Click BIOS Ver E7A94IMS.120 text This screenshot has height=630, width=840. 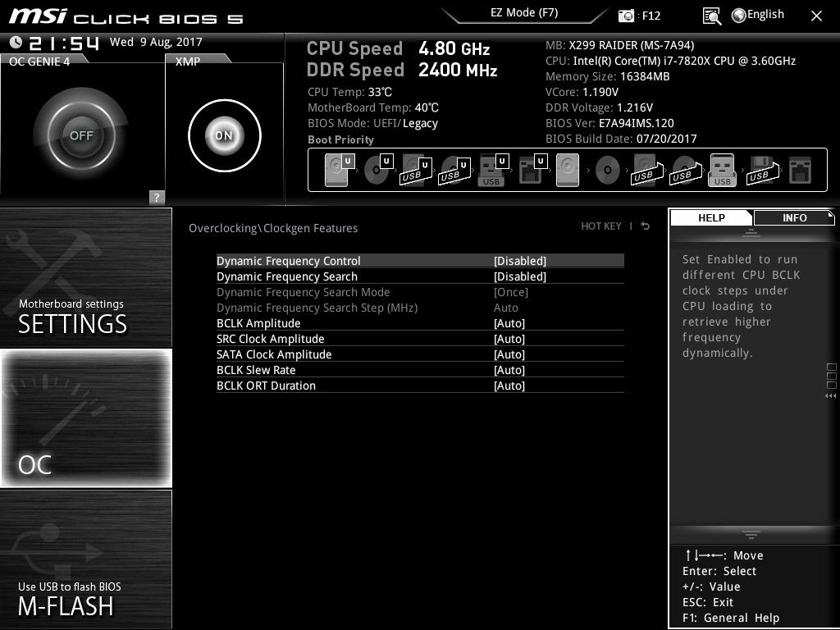click(609, 123)
